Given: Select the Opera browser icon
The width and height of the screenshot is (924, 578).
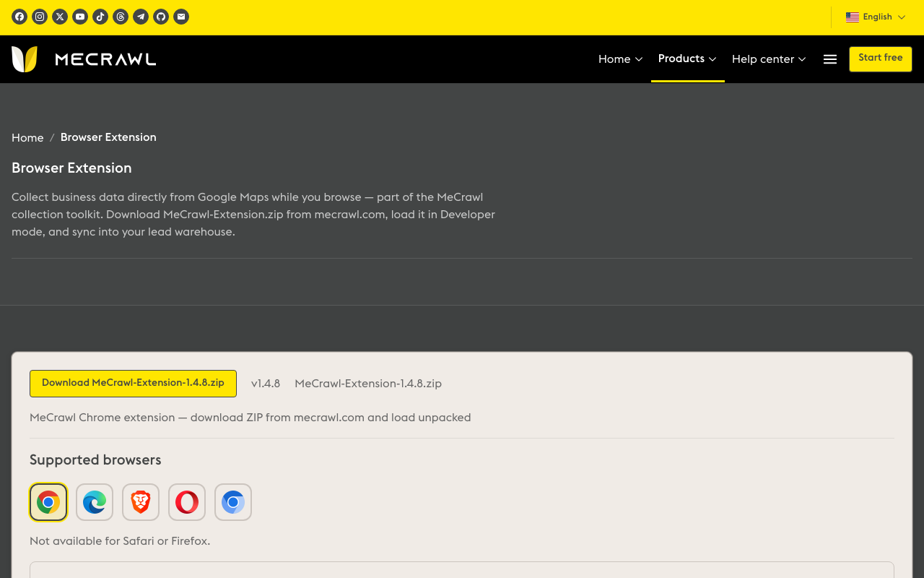Looking at the screenshot, I should click(x=187, y=502).
